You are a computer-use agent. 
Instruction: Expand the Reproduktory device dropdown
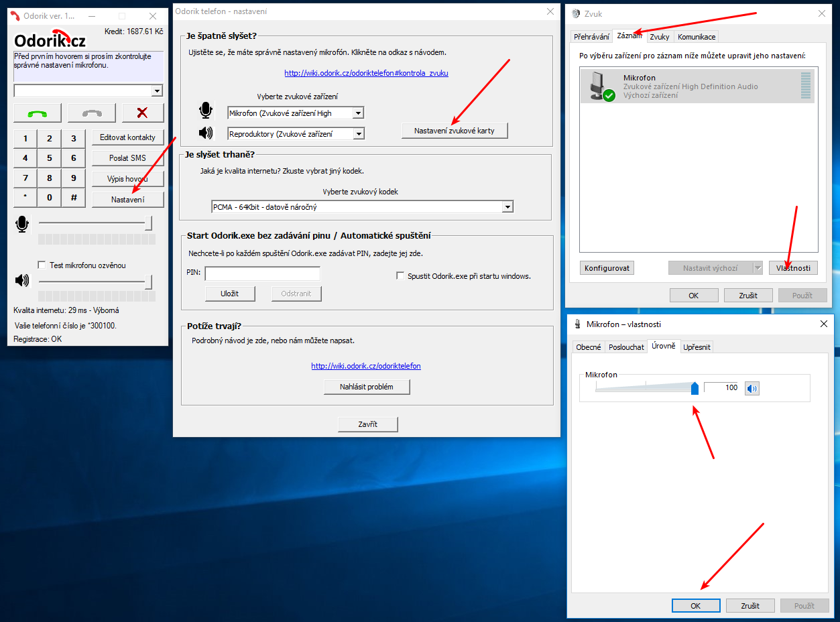359,134
